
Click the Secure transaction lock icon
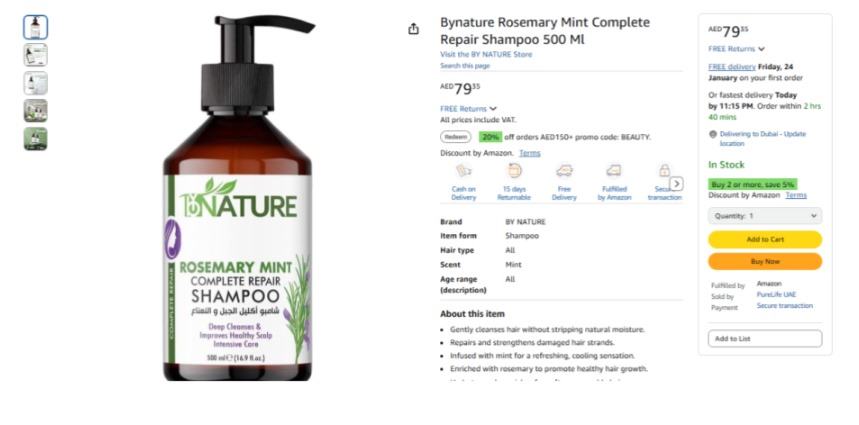664,171
